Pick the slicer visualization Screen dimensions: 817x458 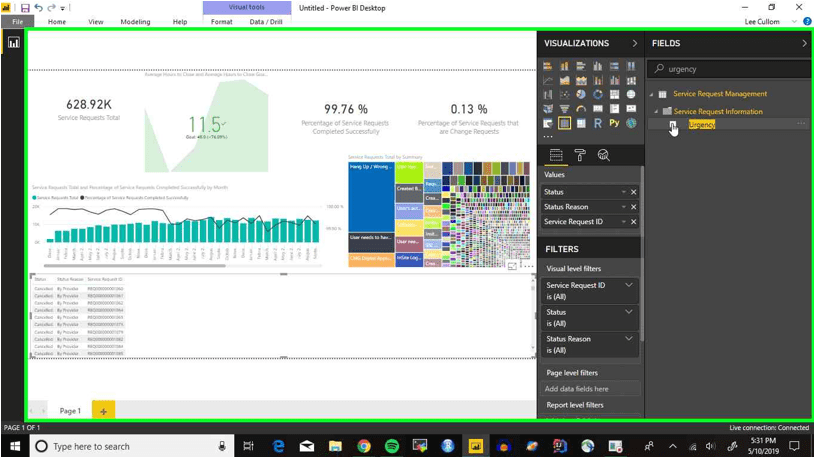(x=548, y=123)
